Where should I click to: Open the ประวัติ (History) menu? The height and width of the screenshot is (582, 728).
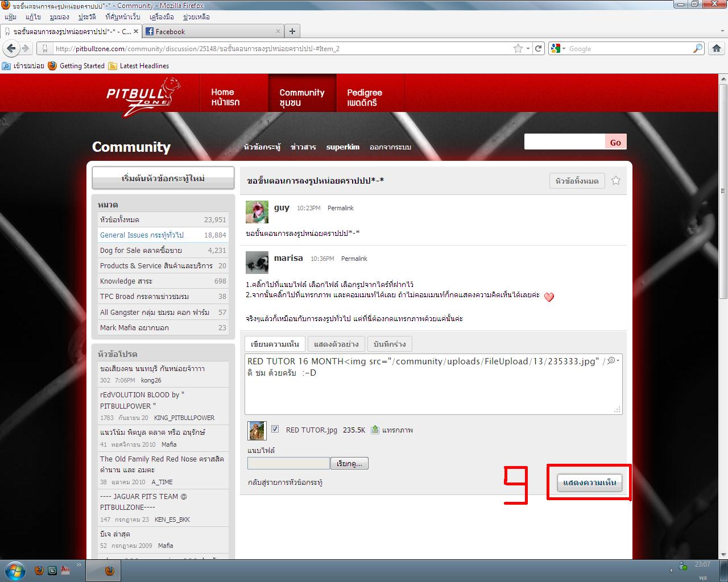(87, 17)
